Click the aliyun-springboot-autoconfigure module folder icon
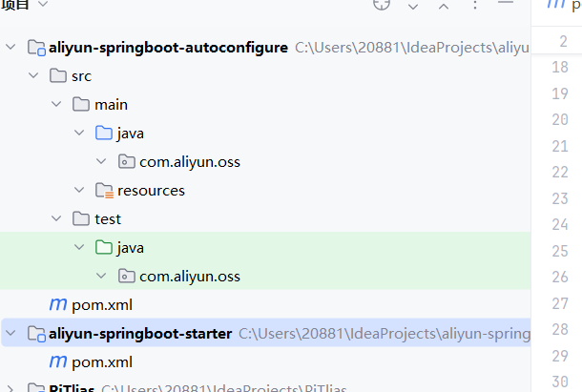The image size is (582, 392). click(36, 48)
